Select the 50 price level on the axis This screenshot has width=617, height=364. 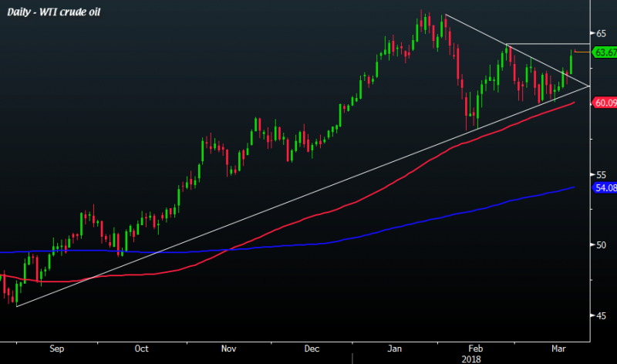[599, 245]
